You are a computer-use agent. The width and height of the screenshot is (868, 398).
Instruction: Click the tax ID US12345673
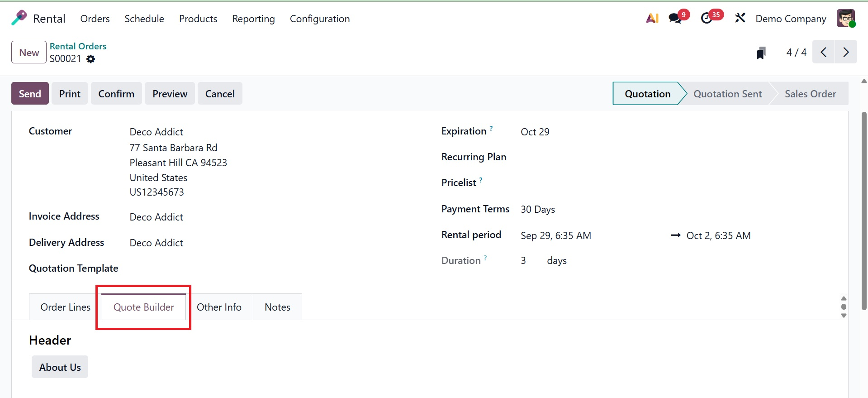pyautogui.click(x=157, y=192)
